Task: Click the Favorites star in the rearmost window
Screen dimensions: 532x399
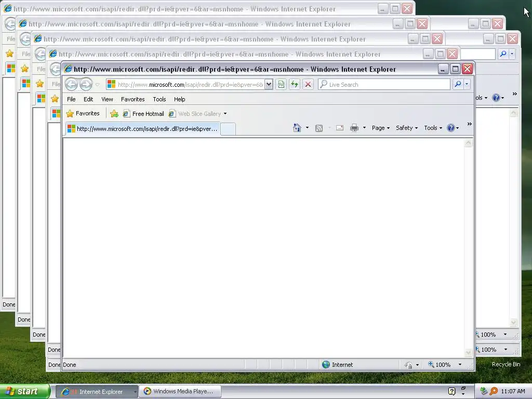Action: 9,54
